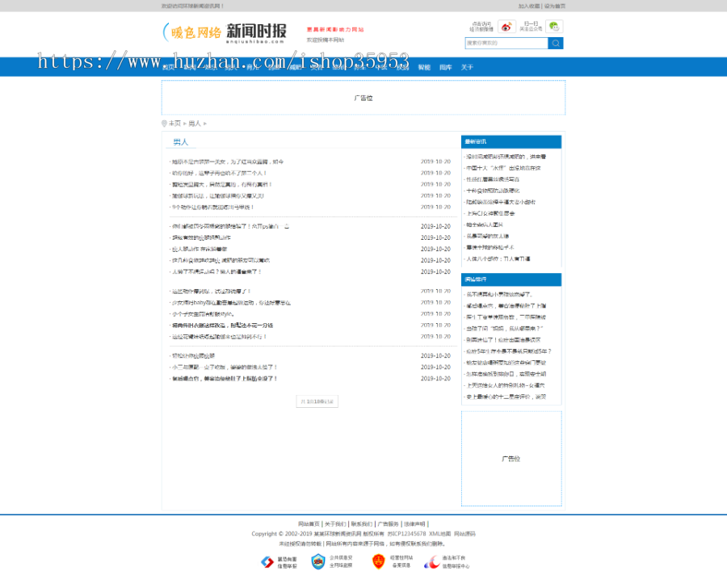Open the XML地图 footer link

tap(439, 534)
